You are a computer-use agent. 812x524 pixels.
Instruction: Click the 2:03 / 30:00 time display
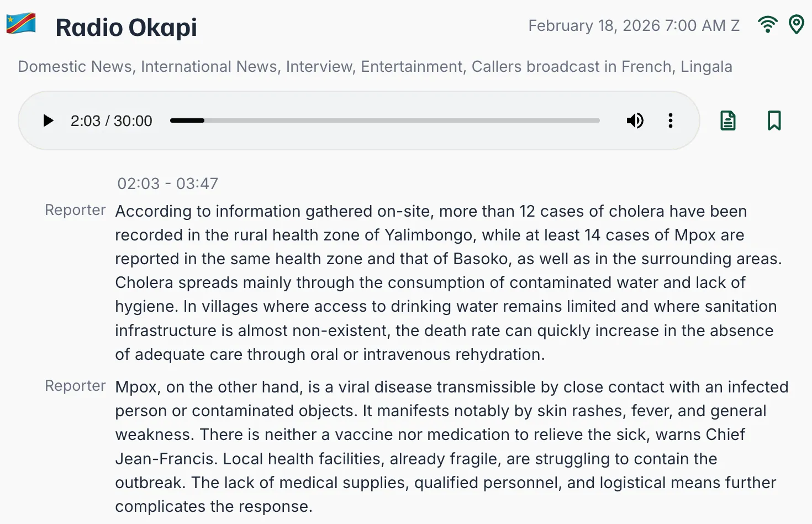point(111,121)
